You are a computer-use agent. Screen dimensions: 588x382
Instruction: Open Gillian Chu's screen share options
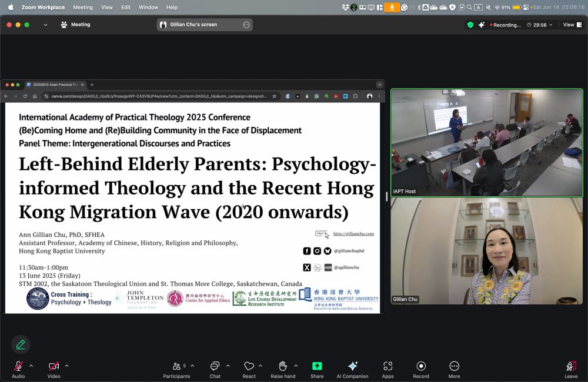click(x=246, y=25)
